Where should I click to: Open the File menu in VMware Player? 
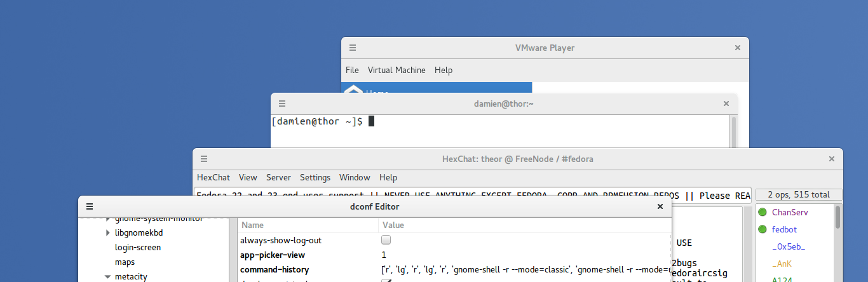tap(352, 70)
